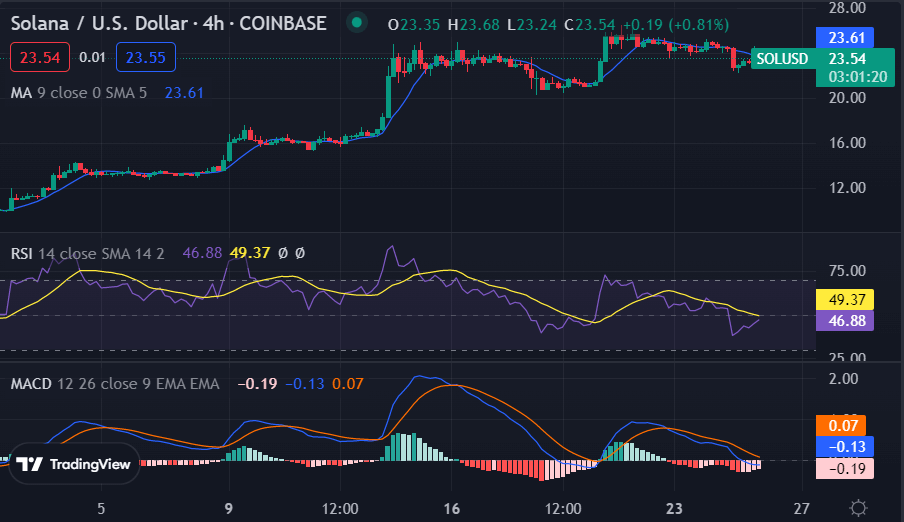Click the yellow 49.37 RSI axis label
The image size is (904, 522).
click(x=845, y=299)
